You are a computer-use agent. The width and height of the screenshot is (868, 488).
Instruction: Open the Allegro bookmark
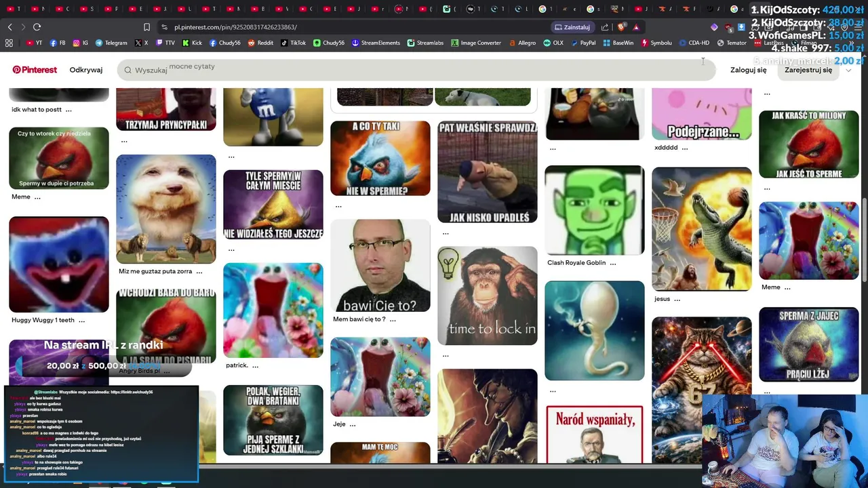521,43
